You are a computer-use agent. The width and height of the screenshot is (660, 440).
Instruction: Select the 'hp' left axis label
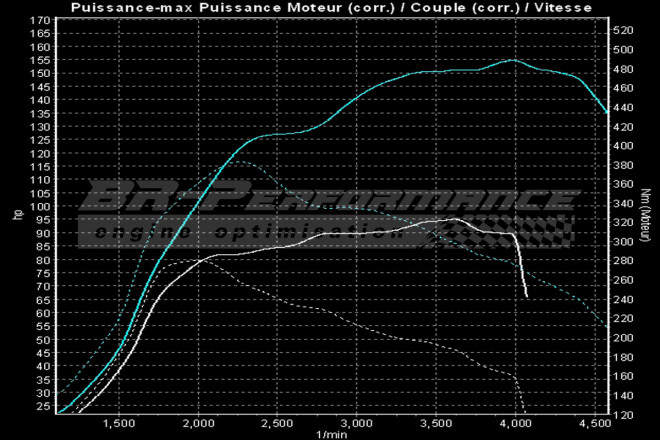pos(16,214)
